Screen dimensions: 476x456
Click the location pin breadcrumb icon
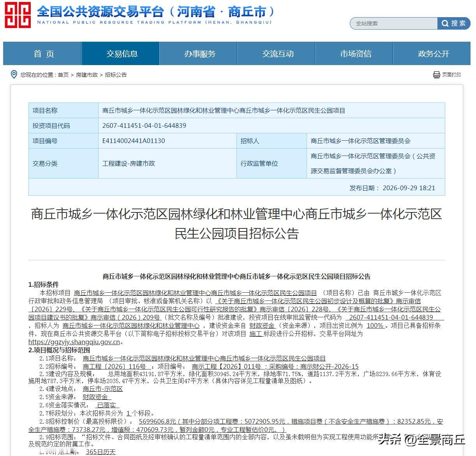point(14,74)
